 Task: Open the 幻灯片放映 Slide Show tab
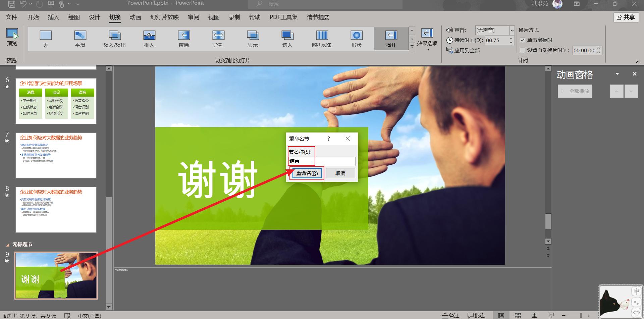pyautogui.click(x=164, y=17)
